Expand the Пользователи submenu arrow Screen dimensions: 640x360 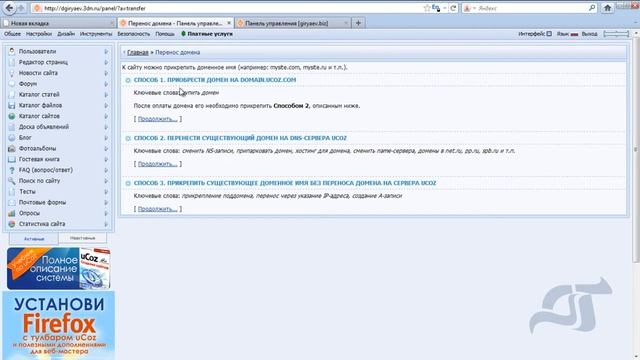106,51
